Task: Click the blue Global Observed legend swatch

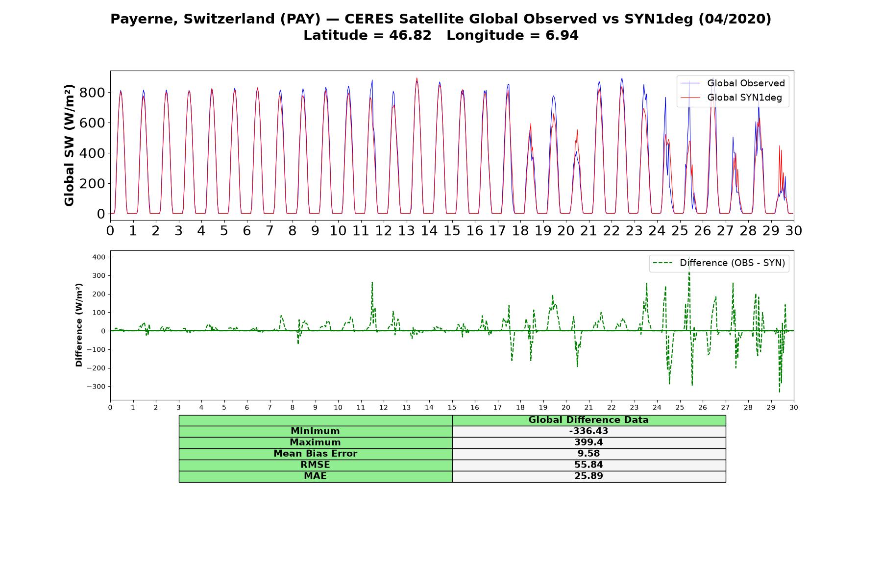Action: [690, 83]
